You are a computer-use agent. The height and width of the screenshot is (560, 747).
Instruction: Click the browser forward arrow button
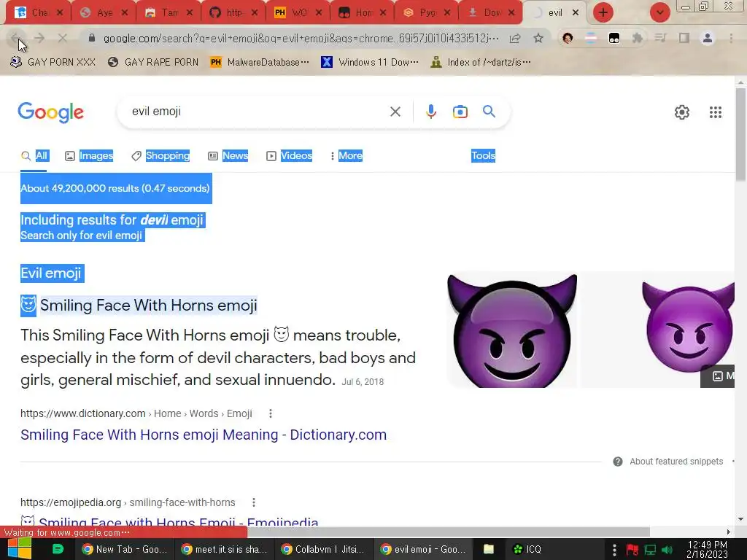coord(39,38)
